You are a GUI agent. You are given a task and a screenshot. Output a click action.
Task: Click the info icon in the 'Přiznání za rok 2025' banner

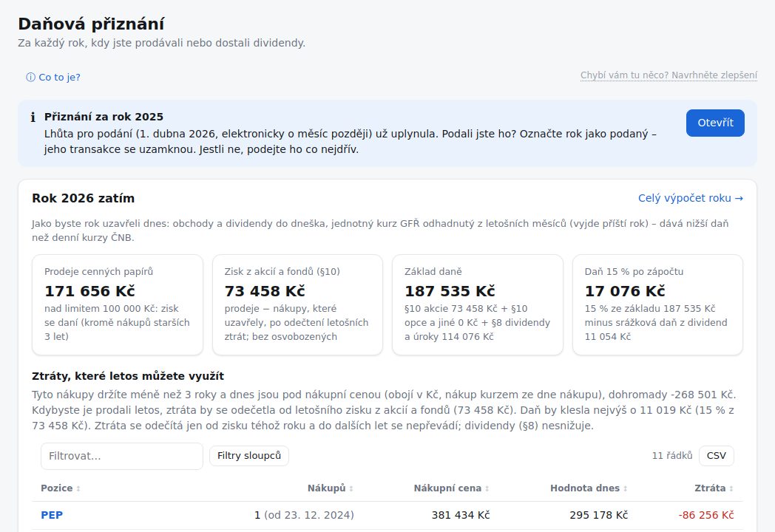click(x=33, y=117)
